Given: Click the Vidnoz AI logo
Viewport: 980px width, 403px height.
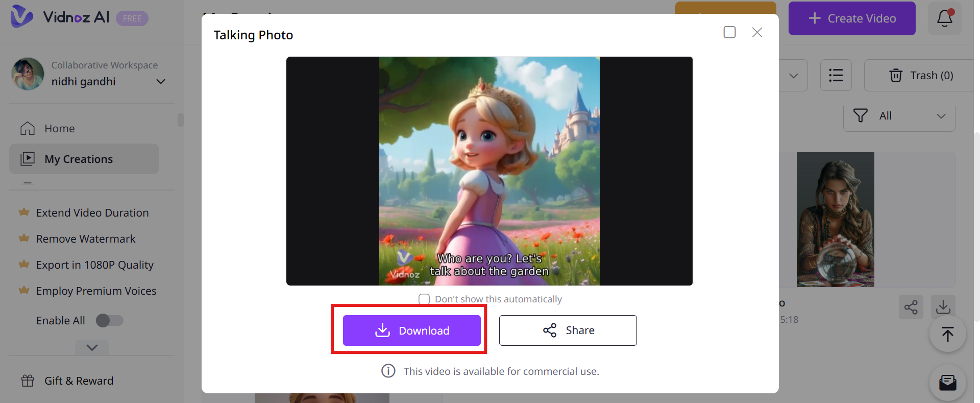Looking at the screenshot, I should click(60, 17).
